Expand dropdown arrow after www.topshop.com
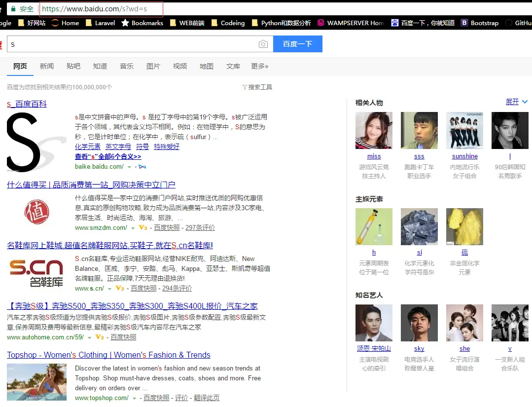532x407 pixels. (x=135, y=398)
